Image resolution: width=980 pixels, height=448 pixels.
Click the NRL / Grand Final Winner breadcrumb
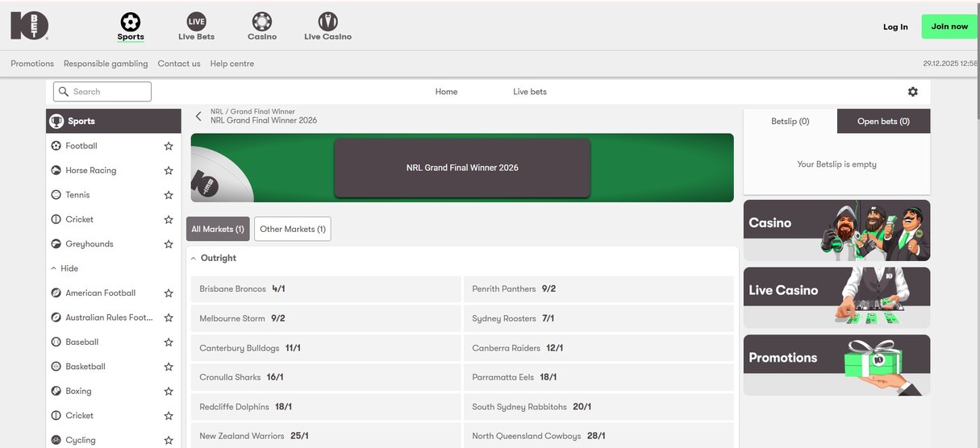click(x=252, y=112)
